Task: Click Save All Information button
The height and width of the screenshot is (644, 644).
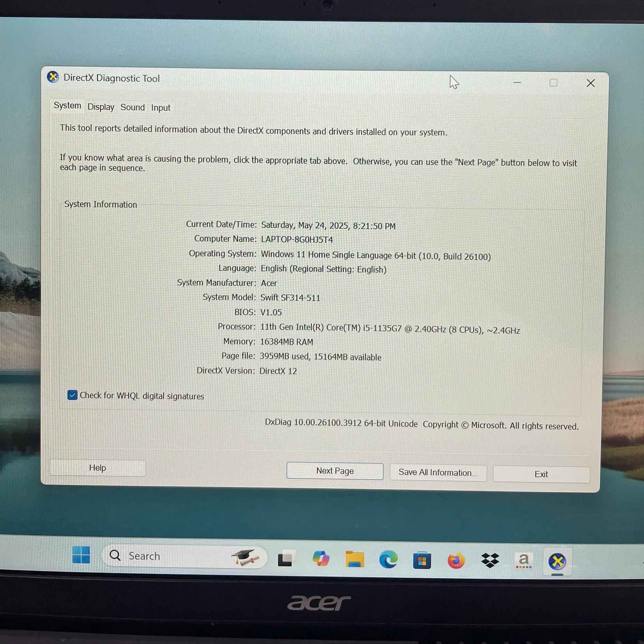Action: click(x=438, y=473)
